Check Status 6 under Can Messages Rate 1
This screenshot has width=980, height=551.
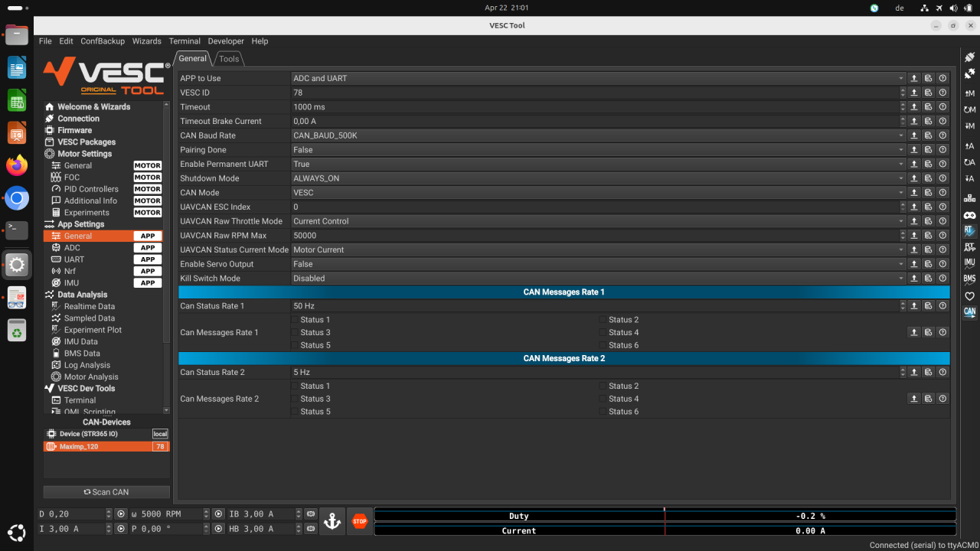[x=601, y=345]
